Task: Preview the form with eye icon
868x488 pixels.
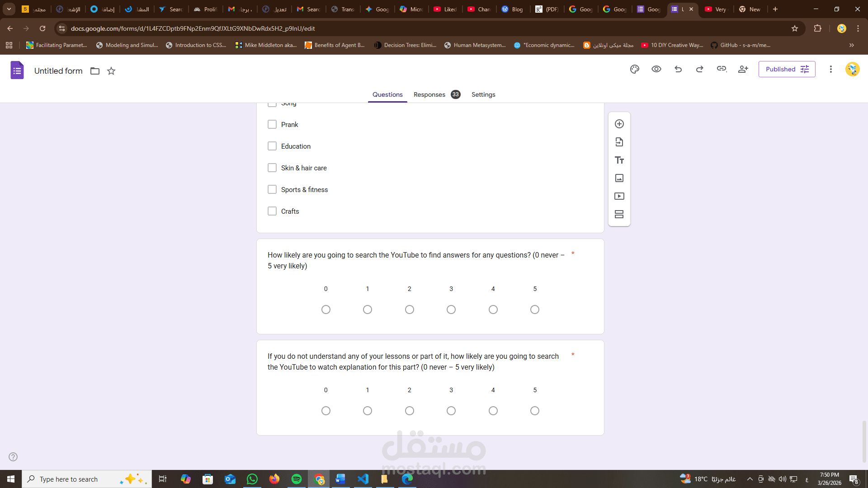Action: 656,69
